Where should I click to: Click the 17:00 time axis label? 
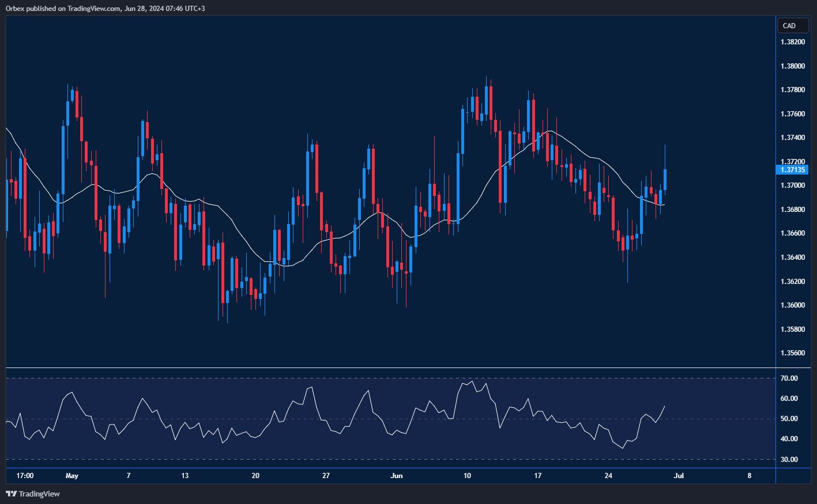coord(25,476)
